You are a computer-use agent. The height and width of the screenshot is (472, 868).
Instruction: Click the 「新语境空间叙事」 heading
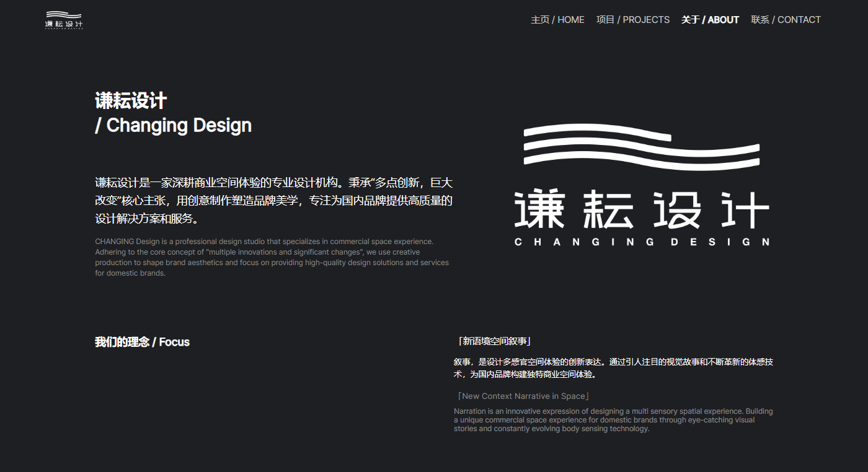tap(494, 341)
